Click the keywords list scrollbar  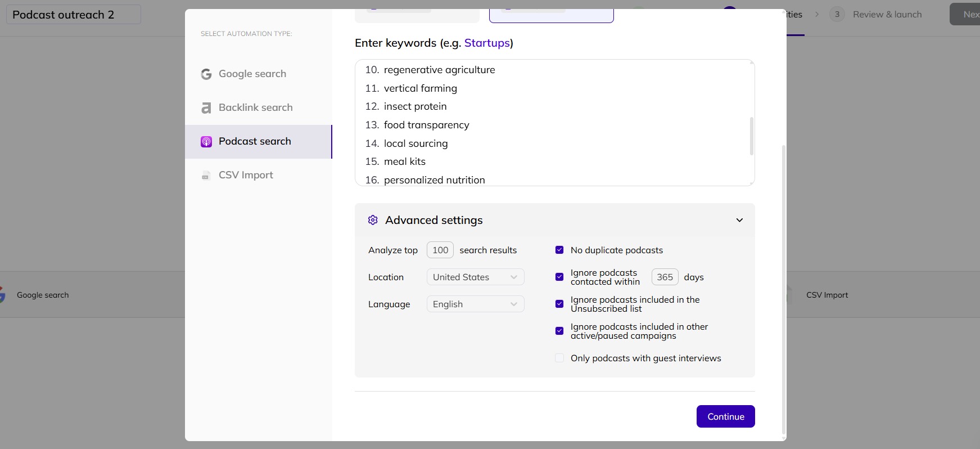tap(751, 136)
